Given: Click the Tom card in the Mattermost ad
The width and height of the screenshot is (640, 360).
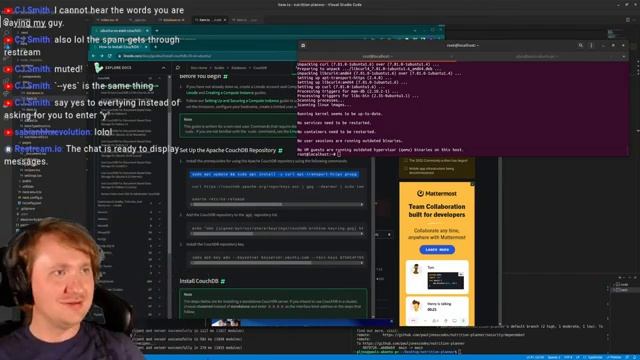Looking at the screenshot, I should pyautogui.click(x=437, y=277).
